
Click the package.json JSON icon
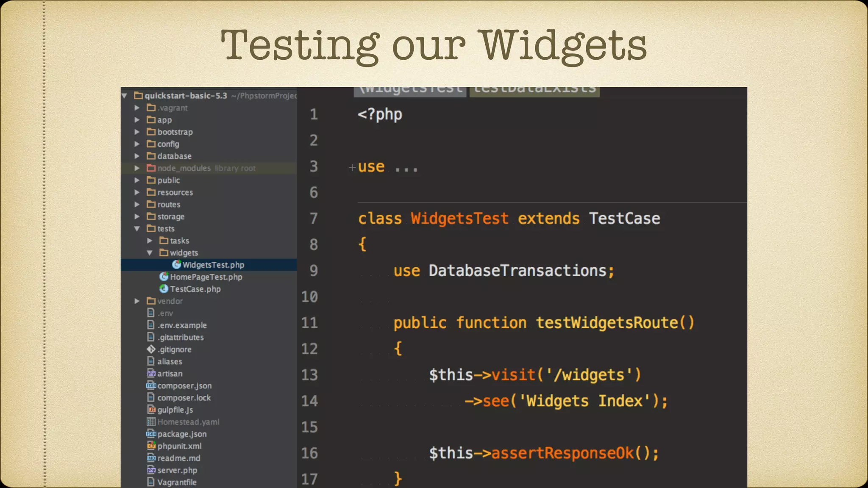click(x=151, y=434)
